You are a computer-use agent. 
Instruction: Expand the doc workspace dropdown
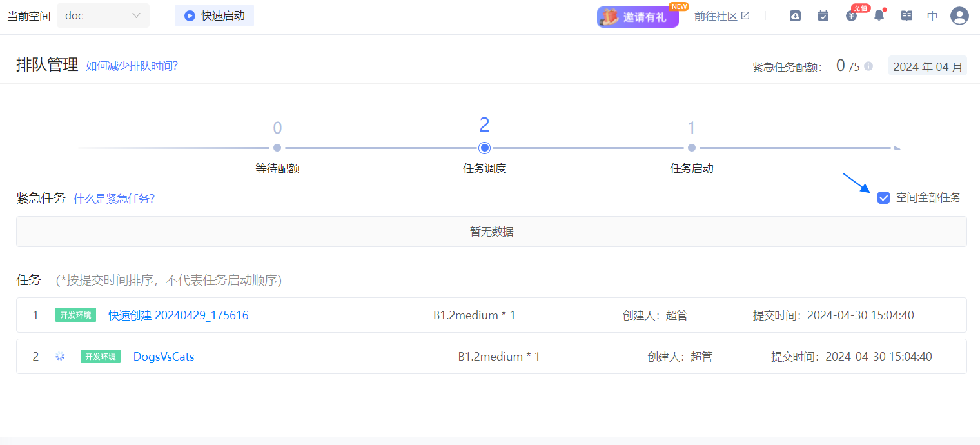pyautogui.click(x=103, y=15)
